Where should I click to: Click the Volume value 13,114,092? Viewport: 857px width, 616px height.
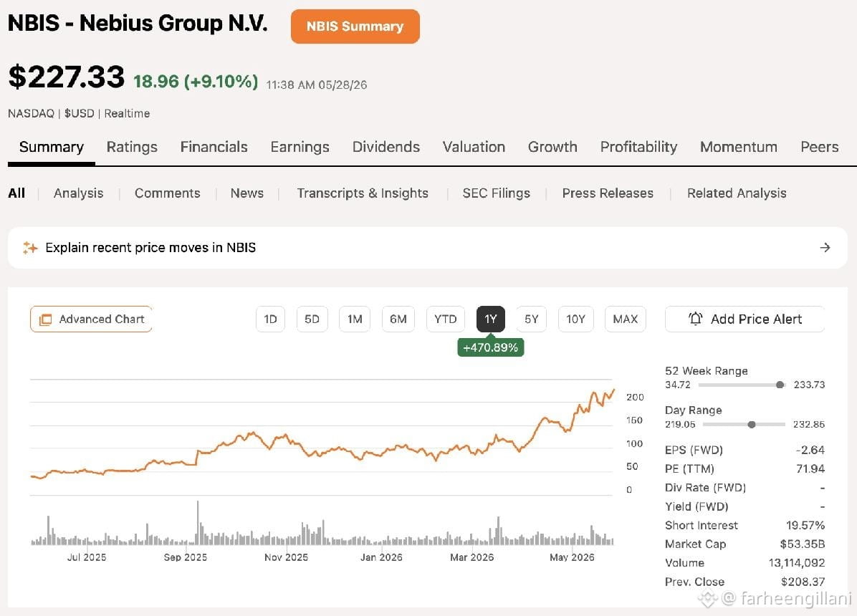[x=796, y=563]
